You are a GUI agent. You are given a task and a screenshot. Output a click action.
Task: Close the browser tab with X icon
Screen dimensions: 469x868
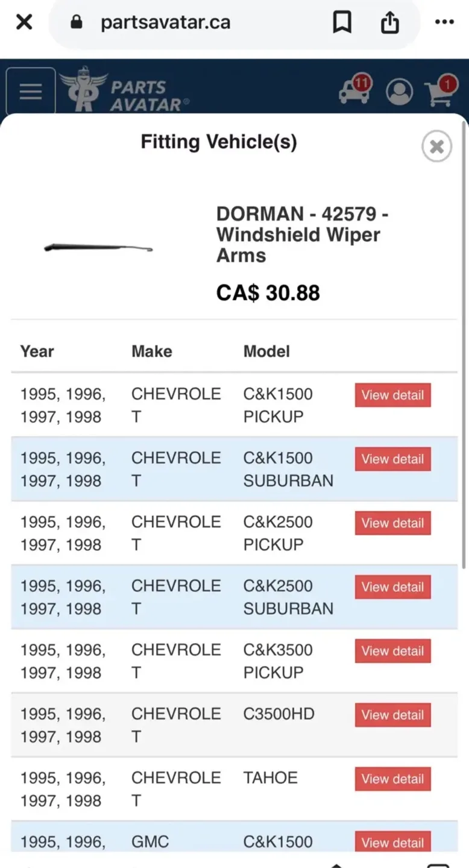coord(24,23)
